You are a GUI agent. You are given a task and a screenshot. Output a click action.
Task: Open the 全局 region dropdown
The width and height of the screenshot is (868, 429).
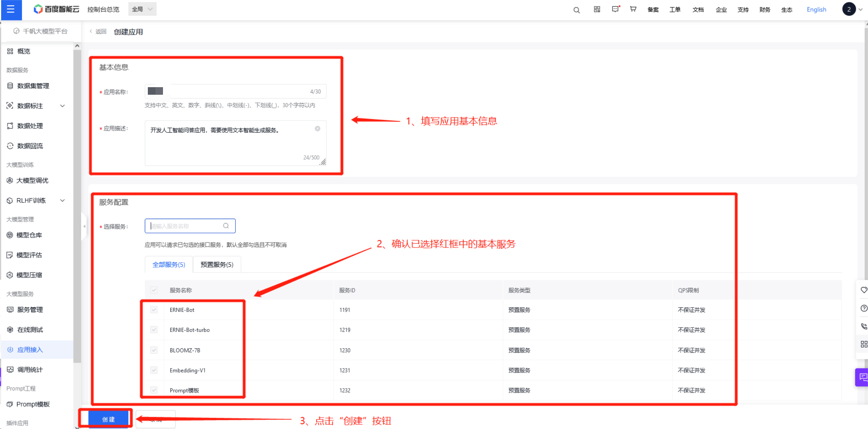coord(142,9)
